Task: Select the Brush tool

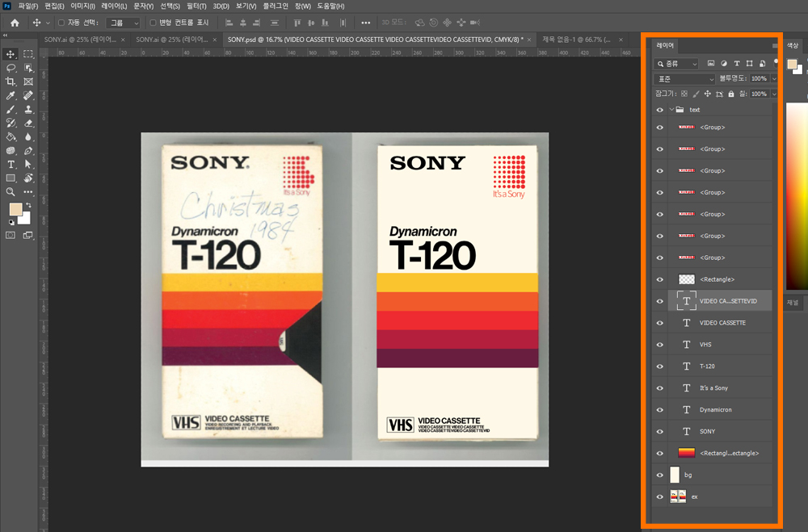Action: click(11, 109)
